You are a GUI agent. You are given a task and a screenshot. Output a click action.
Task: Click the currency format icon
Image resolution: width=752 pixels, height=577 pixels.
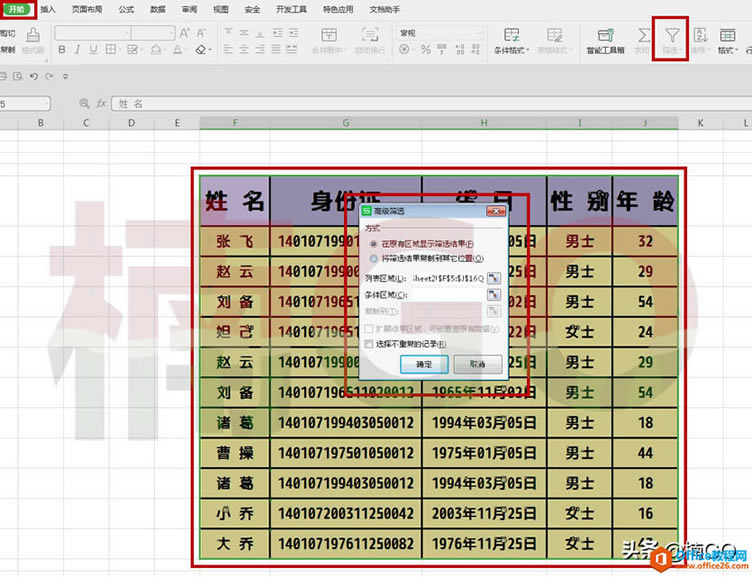coord(405,49)
